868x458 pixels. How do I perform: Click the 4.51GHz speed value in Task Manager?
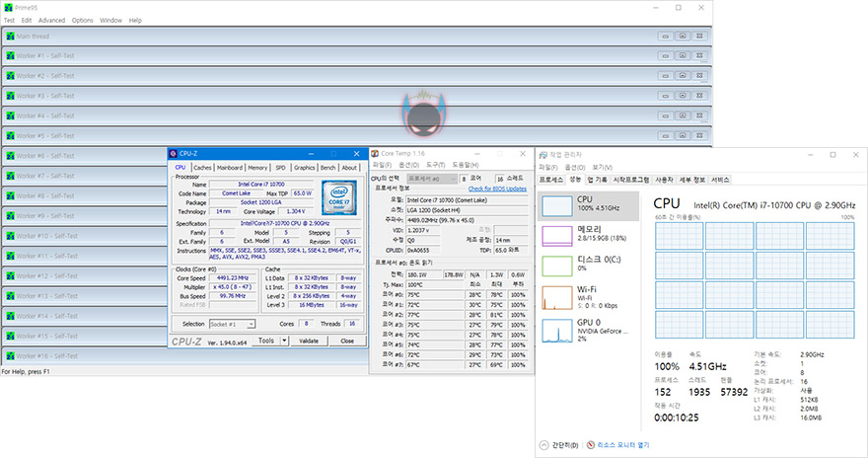[707, 366]
